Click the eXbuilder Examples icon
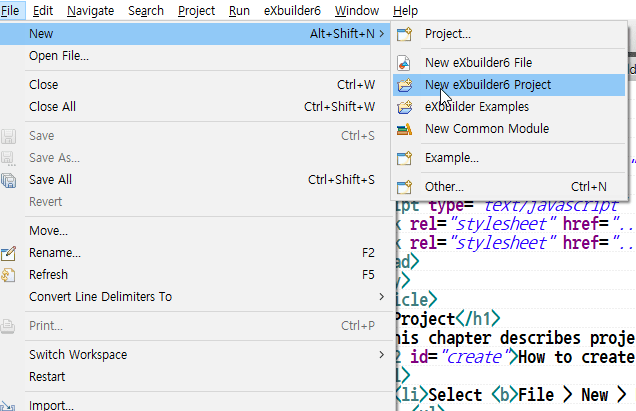 [x=404, y=107]
